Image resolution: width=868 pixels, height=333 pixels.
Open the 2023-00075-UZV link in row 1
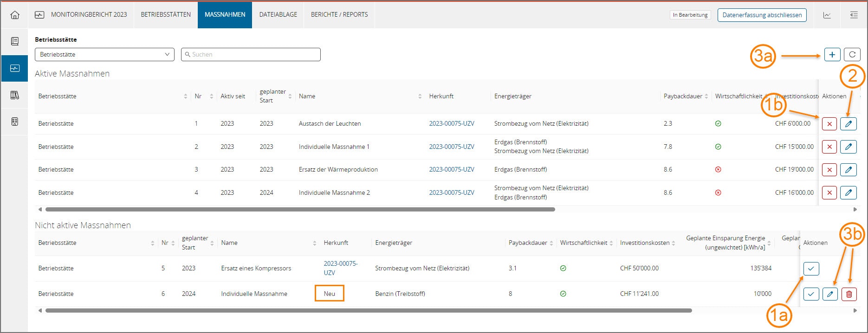pos(451,124)
